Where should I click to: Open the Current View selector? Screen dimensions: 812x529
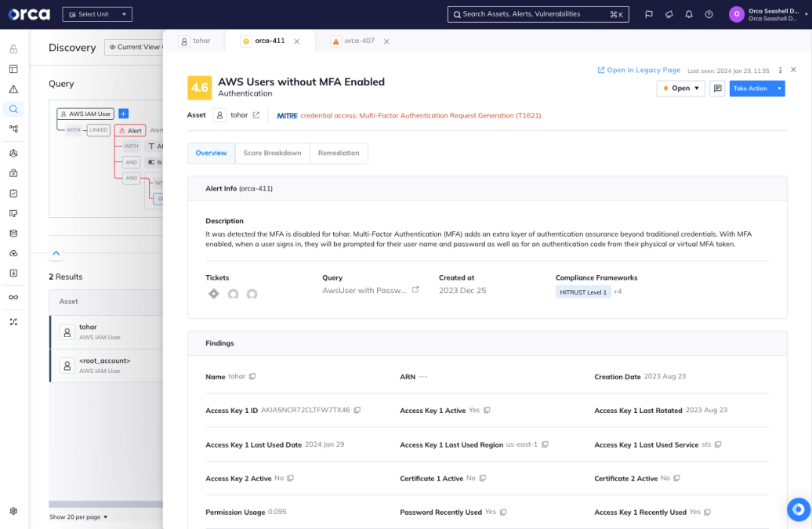(133, 47)
